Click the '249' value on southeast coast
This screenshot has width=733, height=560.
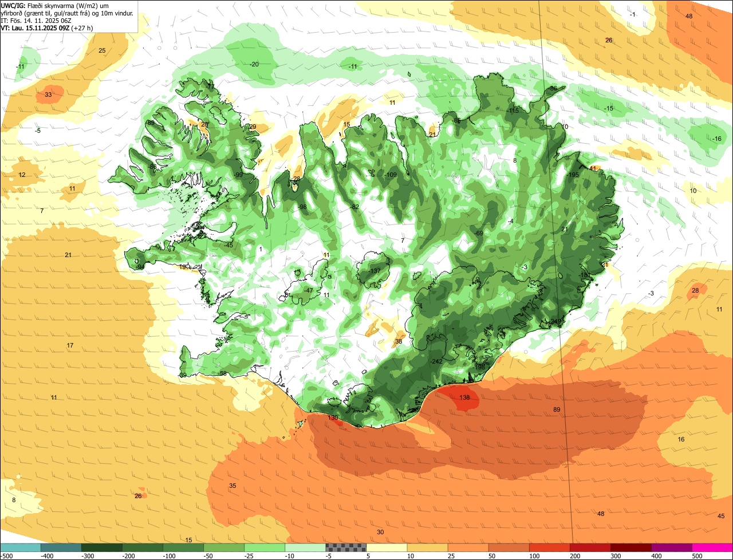(x=555, y=321)
